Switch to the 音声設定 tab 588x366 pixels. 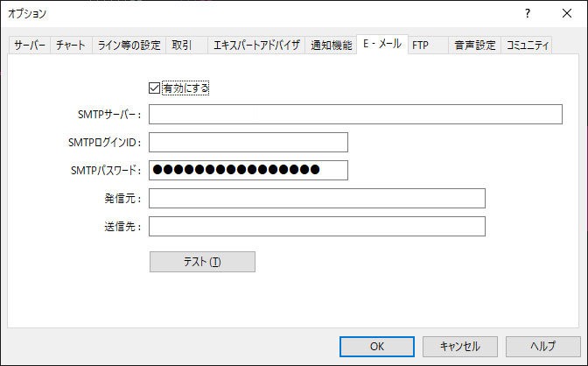tap(474, 46)
